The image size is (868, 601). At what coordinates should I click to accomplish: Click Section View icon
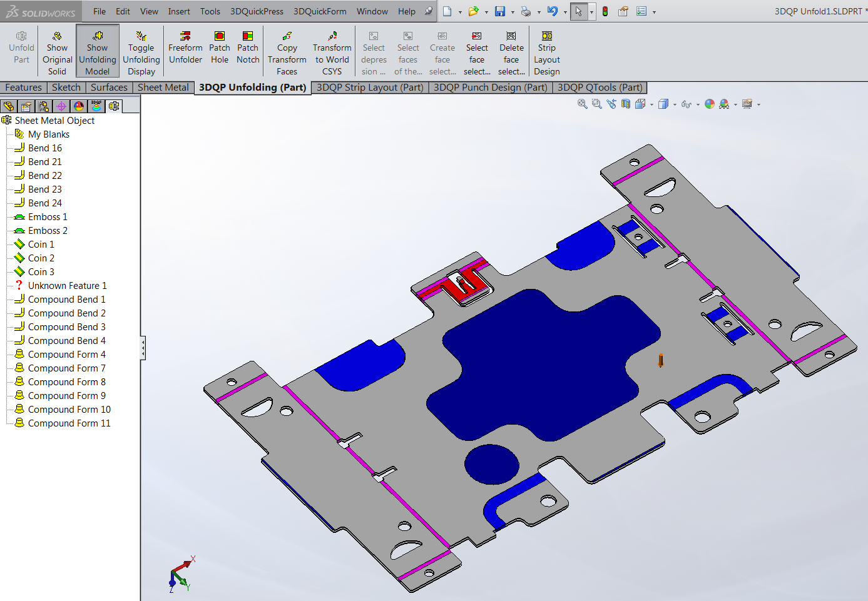[x=626, y=104]
